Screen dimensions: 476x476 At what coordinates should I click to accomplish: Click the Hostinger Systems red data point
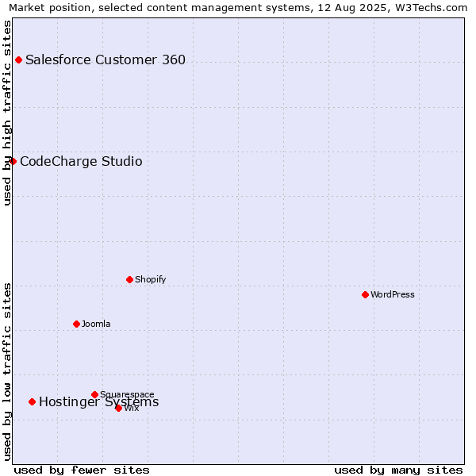coord(33,402)
